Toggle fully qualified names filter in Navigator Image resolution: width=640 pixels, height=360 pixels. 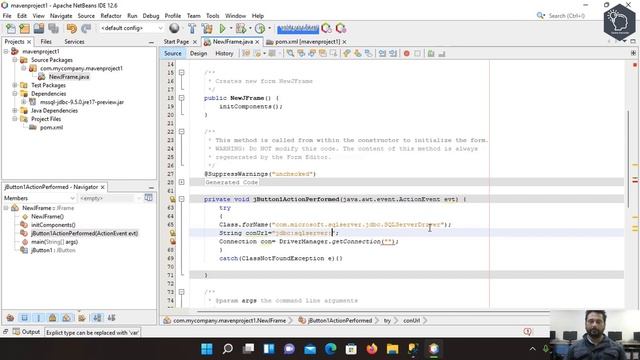point(82,318)
